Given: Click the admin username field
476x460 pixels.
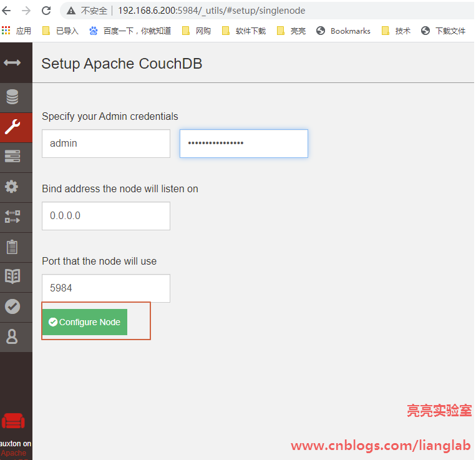Looking at the screenshot, I should coord(106,144).
